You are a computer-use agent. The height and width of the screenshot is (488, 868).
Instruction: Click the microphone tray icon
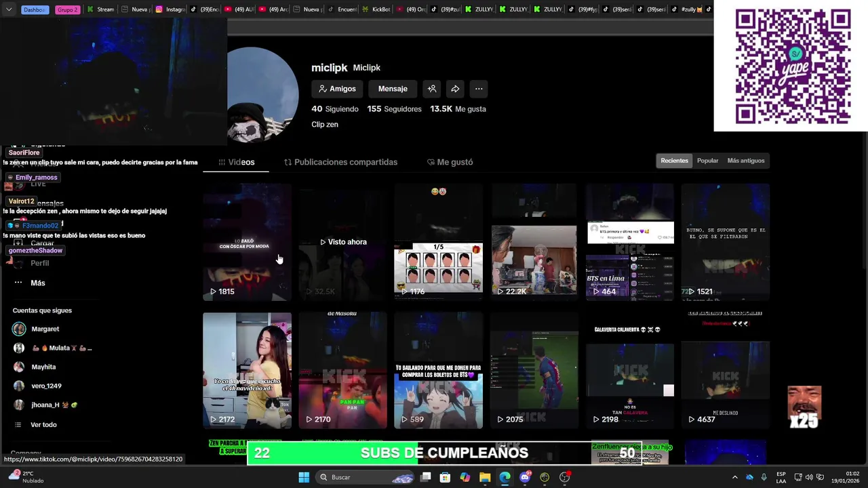(764, 477)
